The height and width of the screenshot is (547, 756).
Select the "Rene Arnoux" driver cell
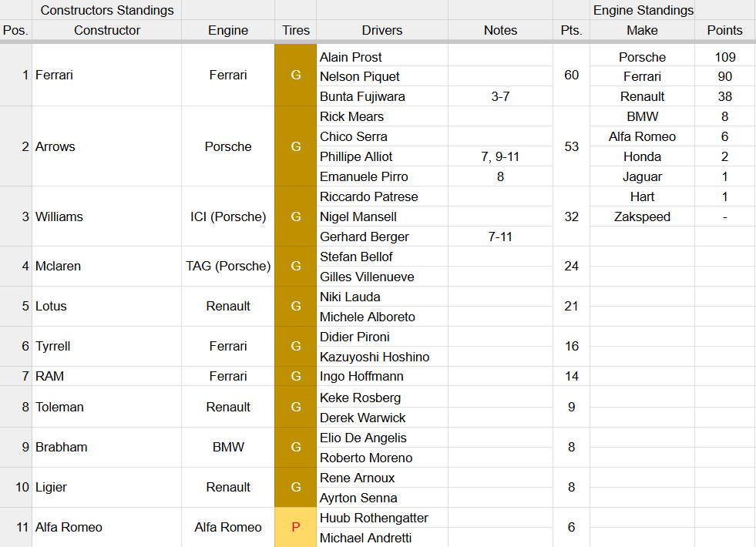point(382,478)
